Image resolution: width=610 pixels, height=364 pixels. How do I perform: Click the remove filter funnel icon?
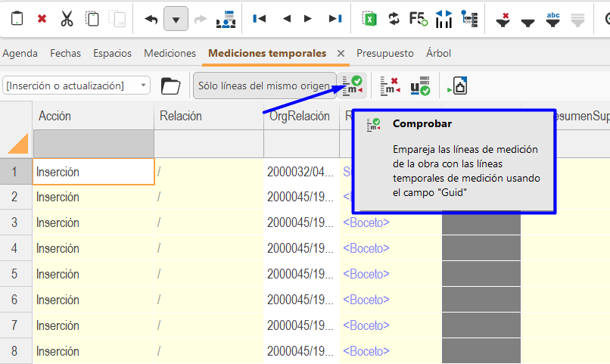[x=503, y=20]
